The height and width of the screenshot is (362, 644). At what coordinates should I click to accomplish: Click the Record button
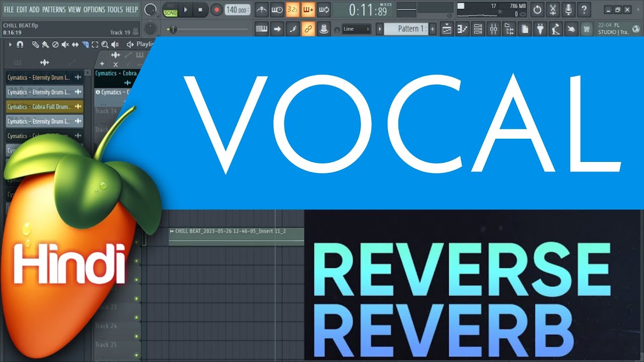pyautogui.click(x=216, y=10)
